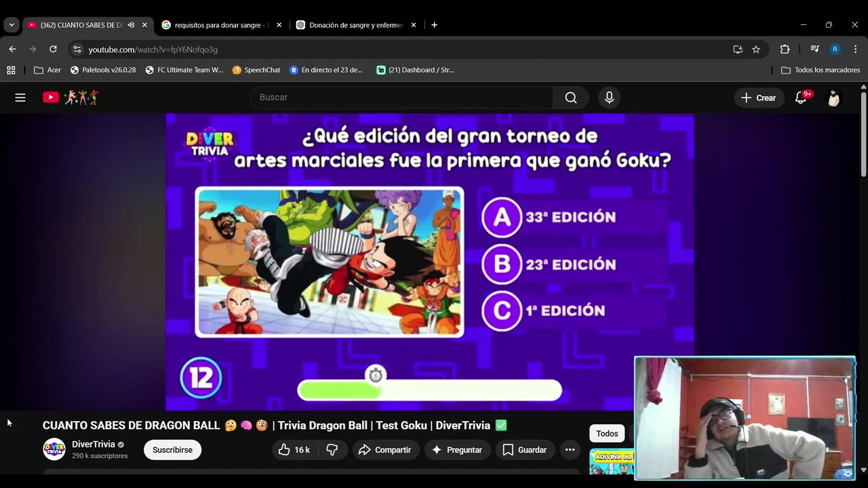Click the Suscribirse button
This screenshot has width=868, height=488.
tap(172, 450)
